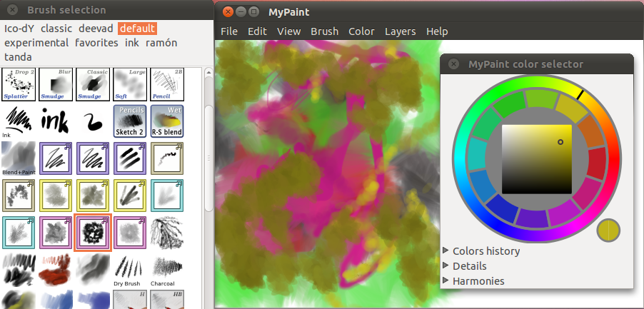Open the Edit menu

pos(257,31)
